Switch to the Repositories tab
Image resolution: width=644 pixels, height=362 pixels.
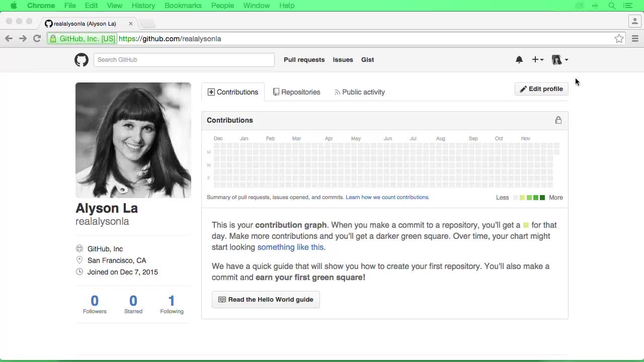[x=297, y=92]
